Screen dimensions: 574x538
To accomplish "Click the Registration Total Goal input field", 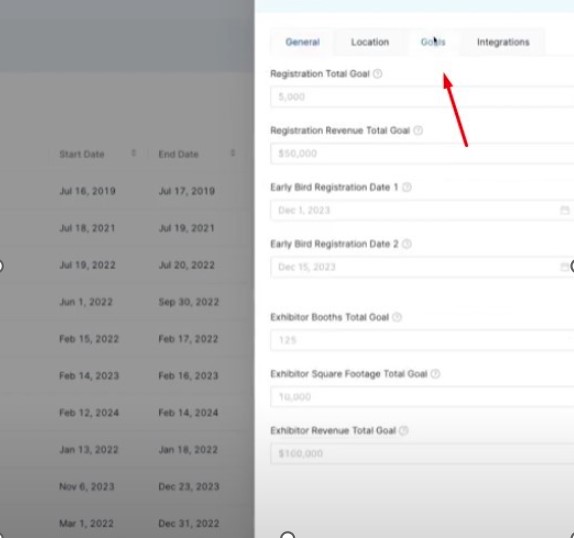I will point(422,97).
